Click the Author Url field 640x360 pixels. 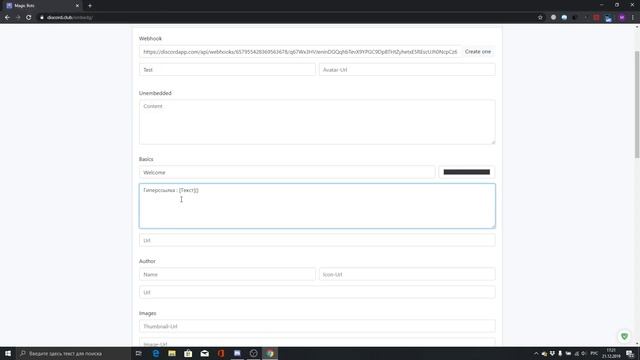coord(317,292)
